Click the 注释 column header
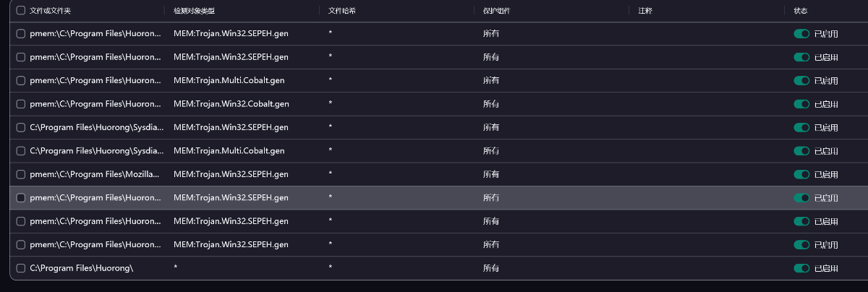Screen dimensions: 868x292 click(x=645, y=11)
